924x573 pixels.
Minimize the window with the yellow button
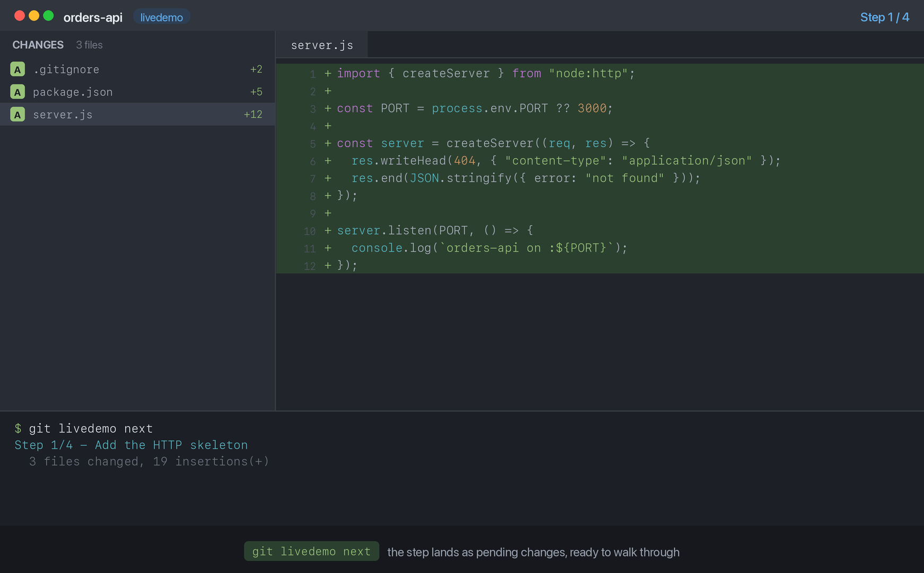(34, 16)
